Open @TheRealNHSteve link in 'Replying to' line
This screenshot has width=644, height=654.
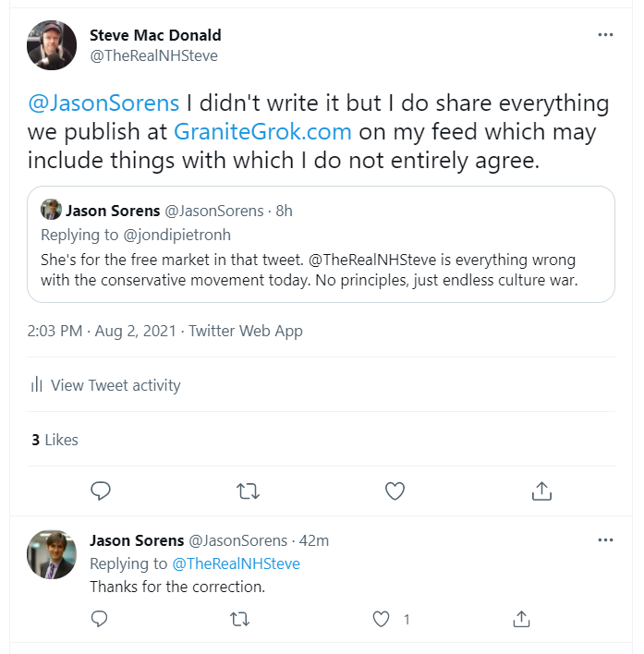(x=237, y=563)
